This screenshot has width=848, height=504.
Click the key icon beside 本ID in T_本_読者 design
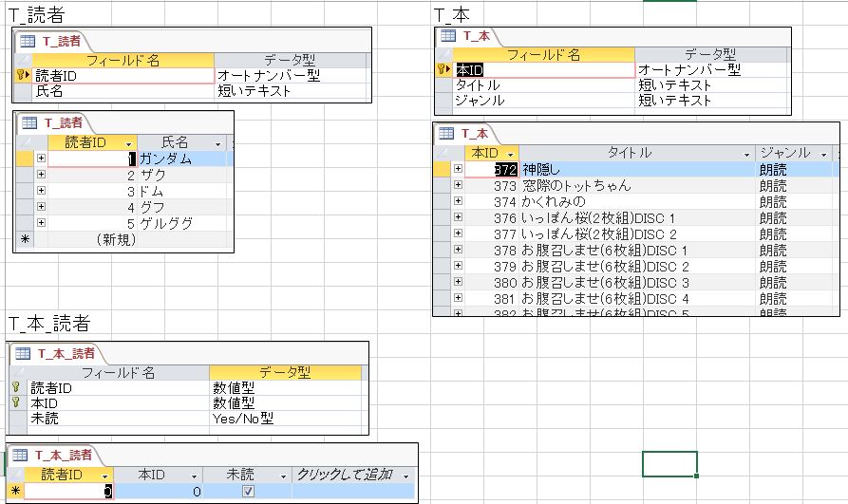(16, 402)
